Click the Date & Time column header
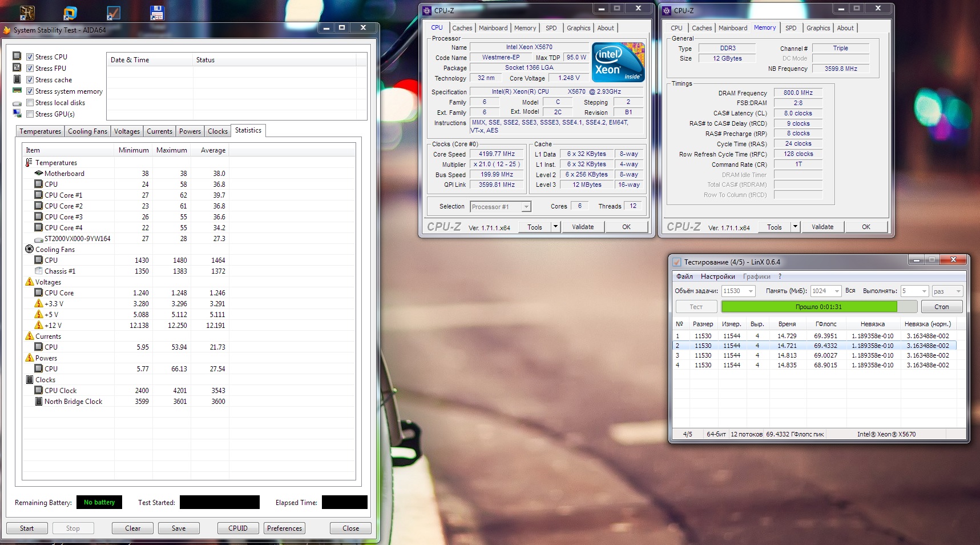 tap(150, 60)
